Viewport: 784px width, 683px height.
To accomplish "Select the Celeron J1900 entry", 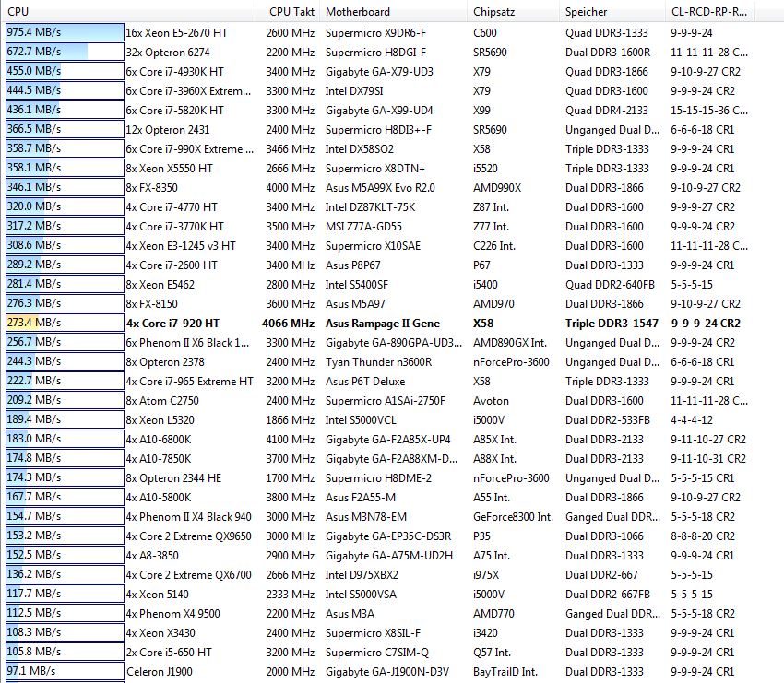I will pyautogui.click(x=160, y=672).
